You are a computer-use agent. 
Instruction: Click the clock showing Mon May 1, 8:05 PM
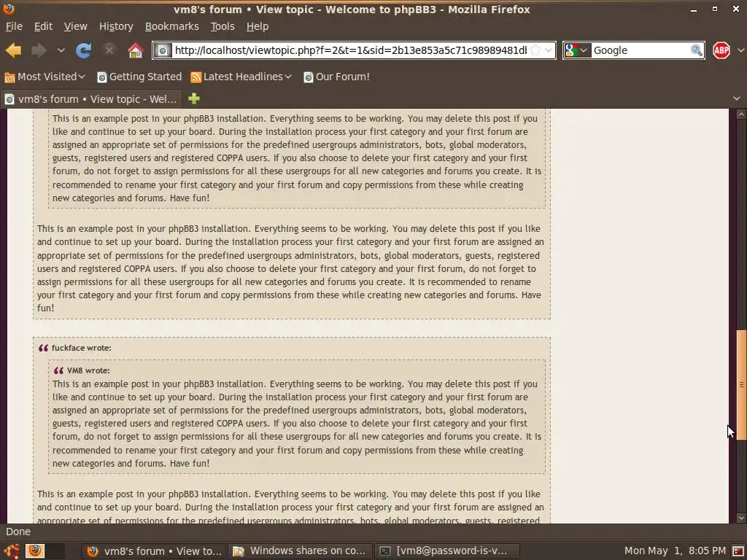click(x=675, y=551)
